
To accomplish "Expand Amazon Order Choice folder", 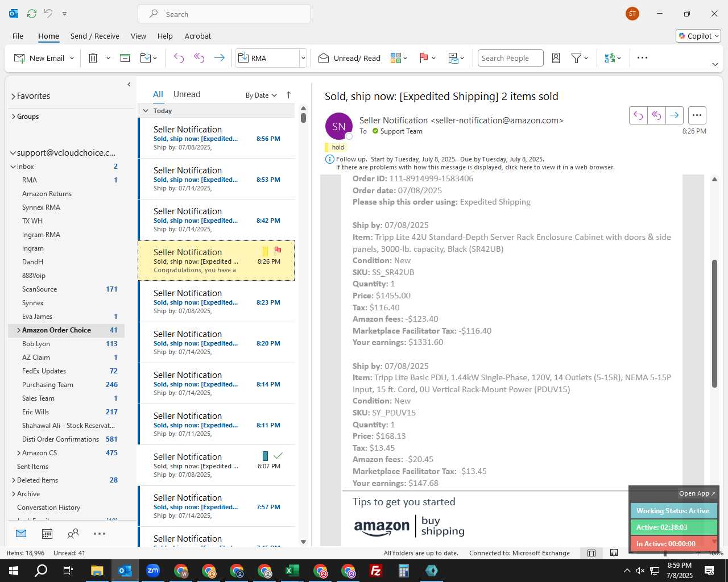I will (19, 330).
